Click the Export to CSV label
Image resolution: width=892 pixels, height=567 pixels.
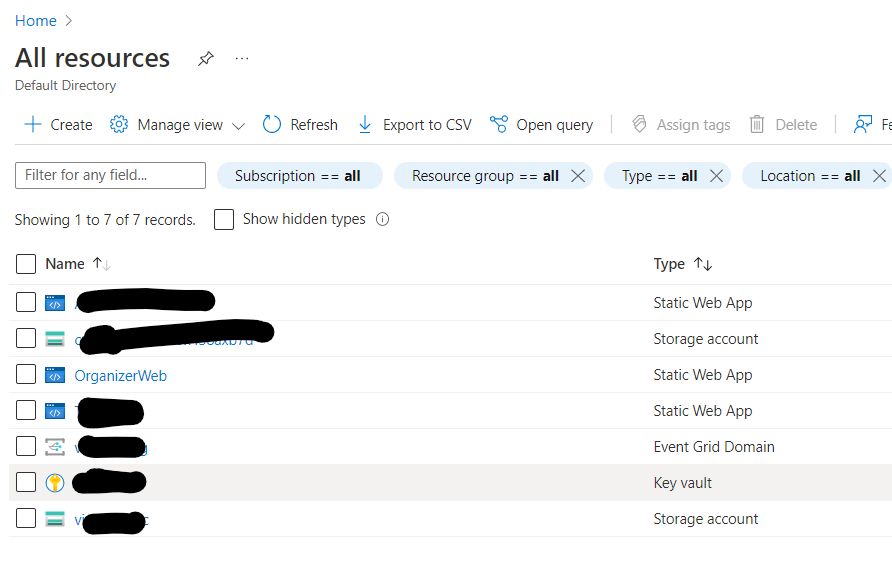(x=427, y=125)
